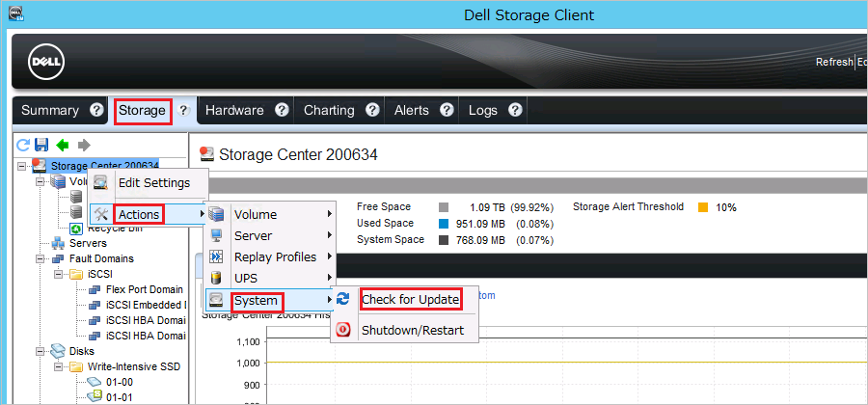Select Storage Center 200634 in tree
The width and height of the screenshot is (868, 405).
104,166
